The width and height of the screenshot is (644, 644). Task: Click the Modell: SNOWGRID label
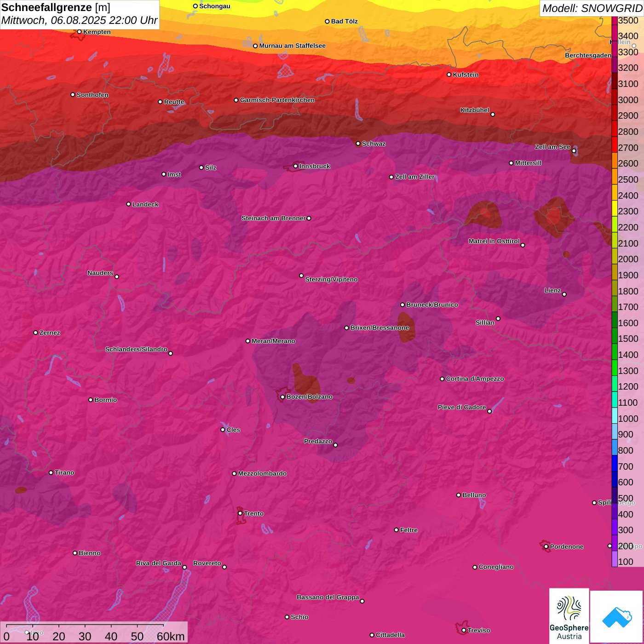click(592, 8)
